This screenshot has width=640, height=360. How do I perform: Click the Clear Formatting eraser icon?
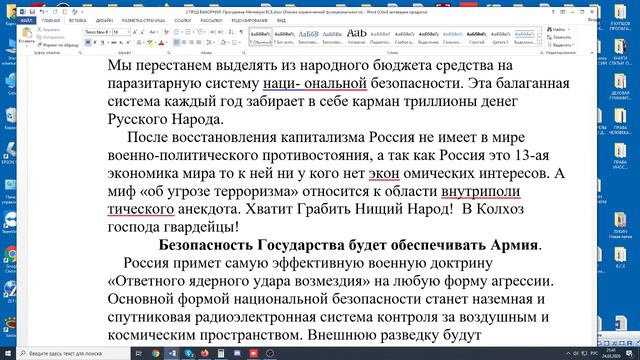(x=166, y=32)
